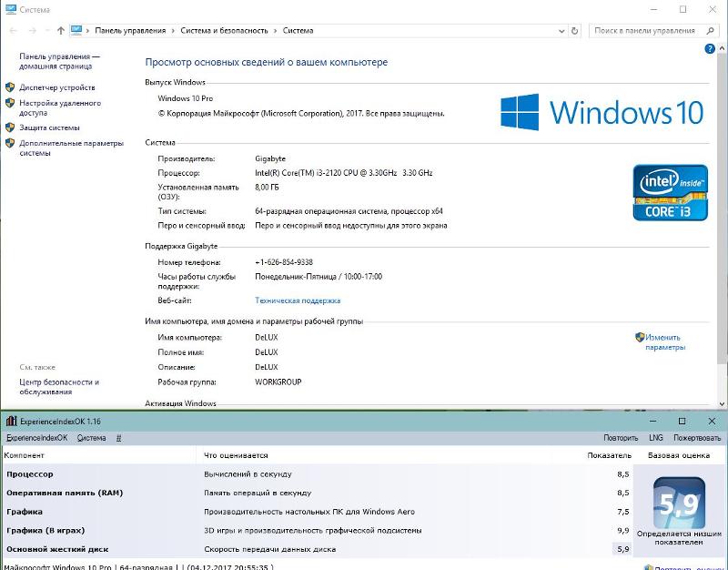This screenshot has width=728, height=570.
Task: Click the highlighted 5,9 disk score
Action: [x=623, y=549]
